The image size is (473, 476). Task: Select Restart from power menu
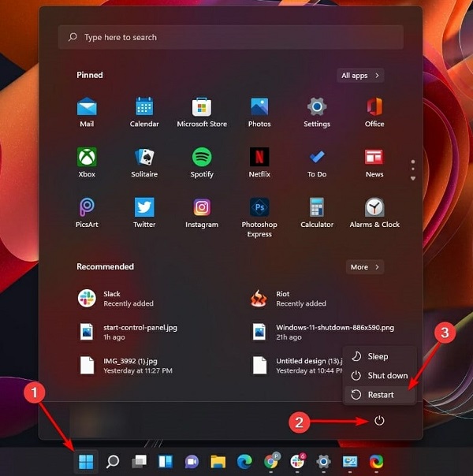pos(379,395)
